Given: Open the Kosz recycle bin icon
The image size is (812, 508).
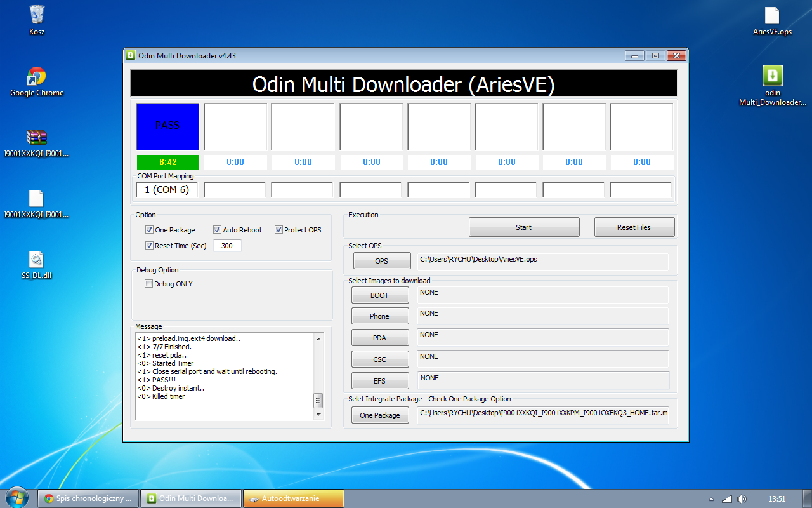Looking at the screenshot, I should click(x=37, y=20).
